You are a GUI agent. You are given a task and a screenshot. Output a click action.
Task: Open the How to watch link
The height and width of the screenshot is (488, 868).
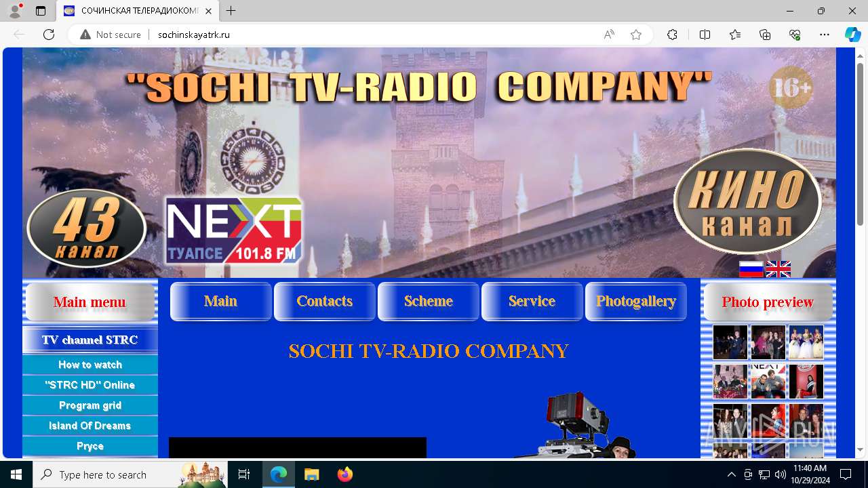pos(90,365)
